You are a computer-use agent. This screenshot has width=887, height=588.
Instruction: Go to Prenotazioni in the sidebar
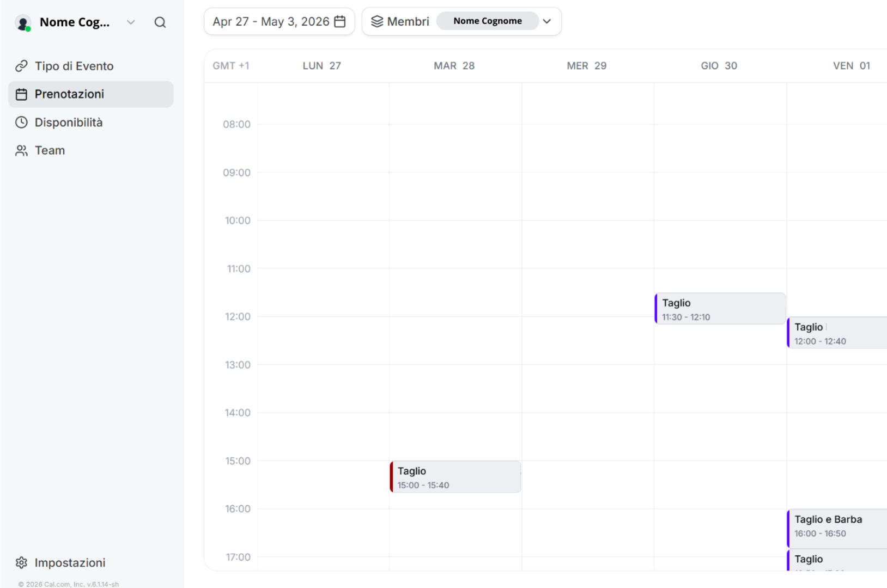[69, 94]
